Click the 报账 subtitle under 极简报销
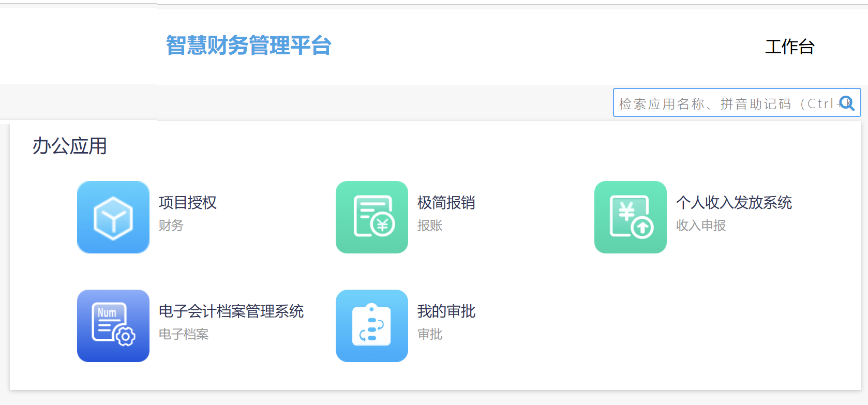The height and width of the screenshot is (405, 868). 430,226
